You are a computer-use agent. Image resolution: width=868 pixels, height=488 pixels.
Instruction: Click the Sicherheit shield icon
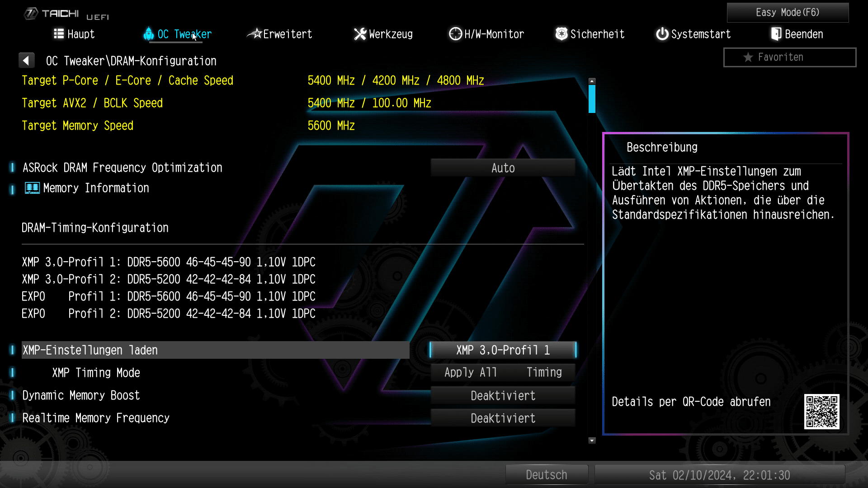click(561, 34)
